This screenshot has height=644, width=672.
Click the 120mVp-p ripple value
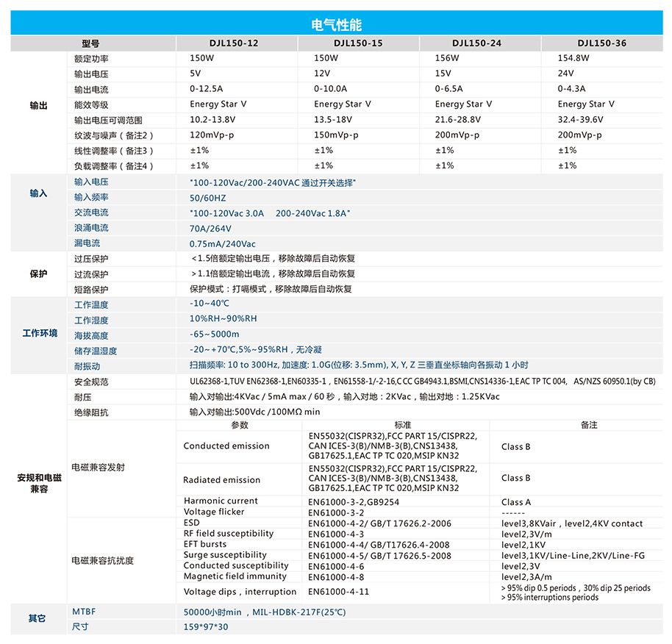click(x=212, y=135)
